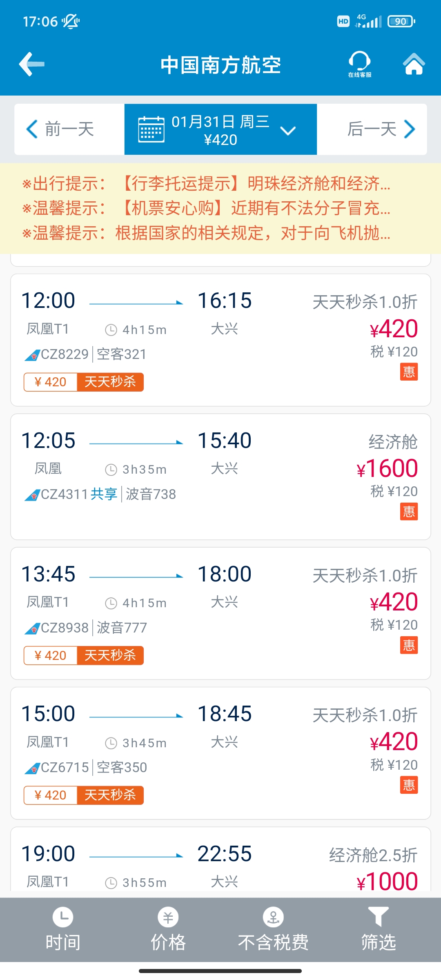Viewport: 441px width, 980px height.
Task: Expand the 出行提示 luggage notice
Action: coord(206,184)
